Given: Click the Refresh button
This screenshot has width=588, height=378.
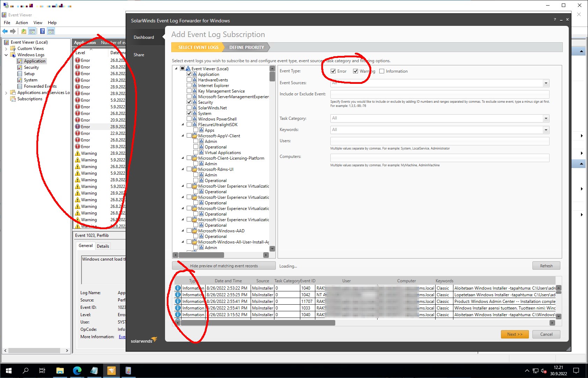Looking at the screenshot, I should pos(546,266).
